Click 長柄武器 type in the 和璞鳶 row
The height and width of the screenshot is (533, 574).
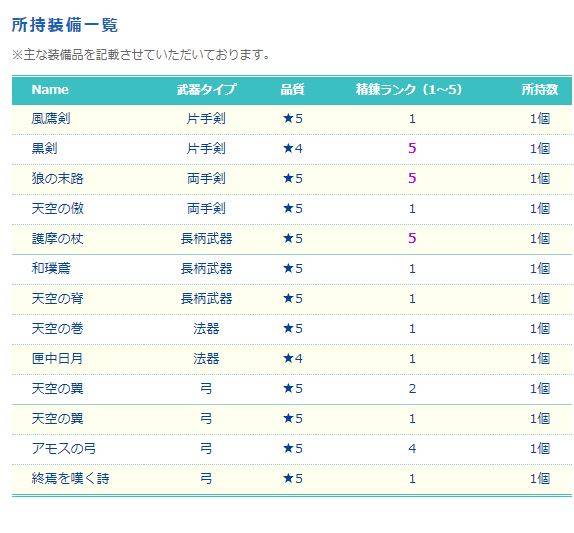[206, 269]
